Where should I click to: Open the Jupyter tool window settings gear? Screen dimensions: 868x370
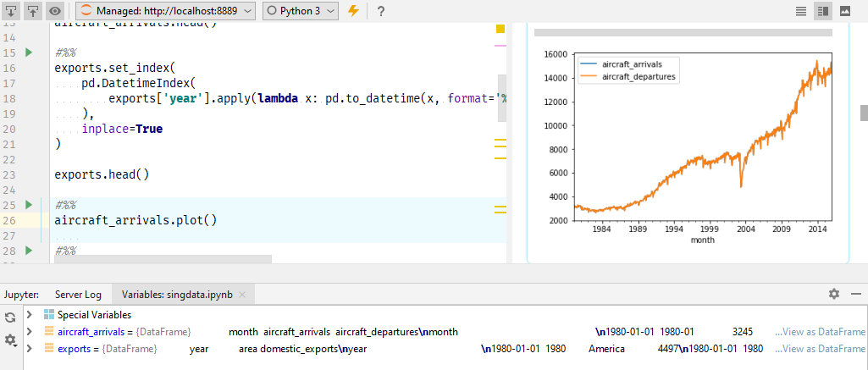coord(834,294)
